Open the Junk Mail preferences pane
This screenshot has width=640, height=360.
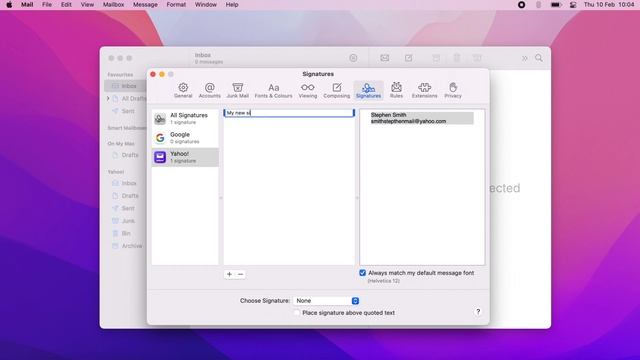[238, 90]
